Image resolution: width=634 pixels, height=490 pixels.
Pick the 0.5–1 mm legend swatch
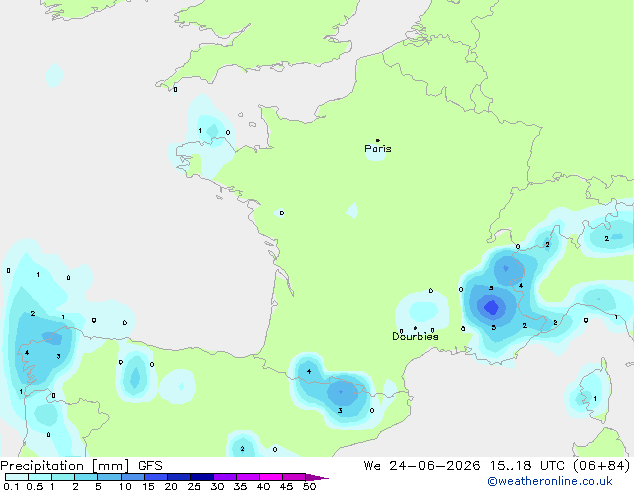tap(40, 477)
